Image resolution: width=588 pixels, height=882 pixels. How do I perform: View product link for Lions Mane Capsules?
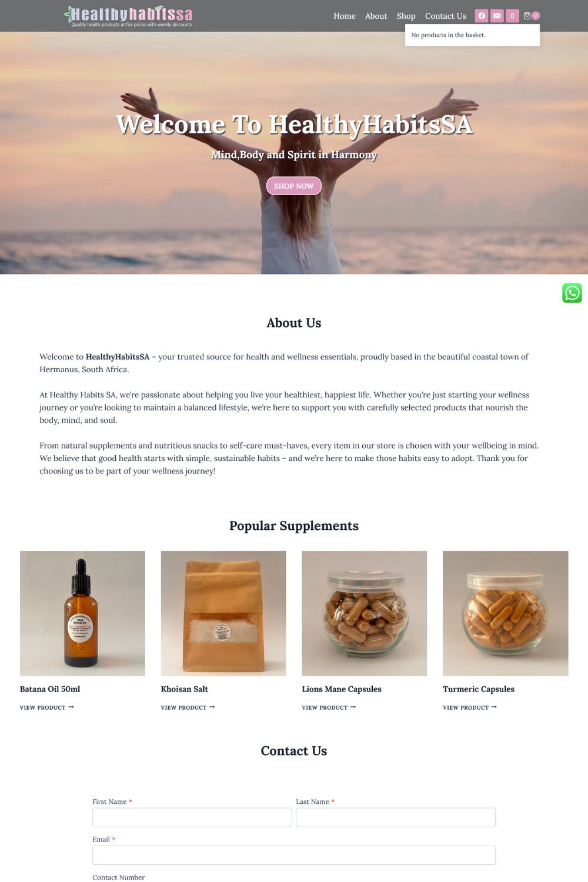(x=329, y=707)
